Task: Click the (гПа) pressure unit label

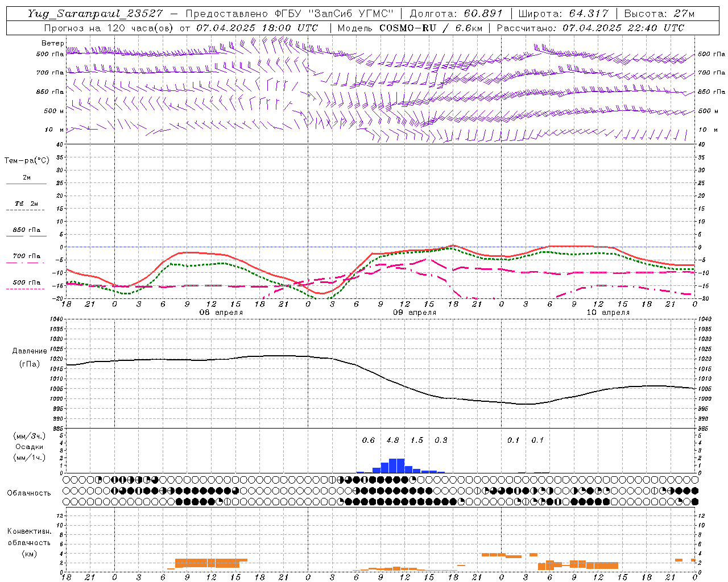Action: [30, 364]
